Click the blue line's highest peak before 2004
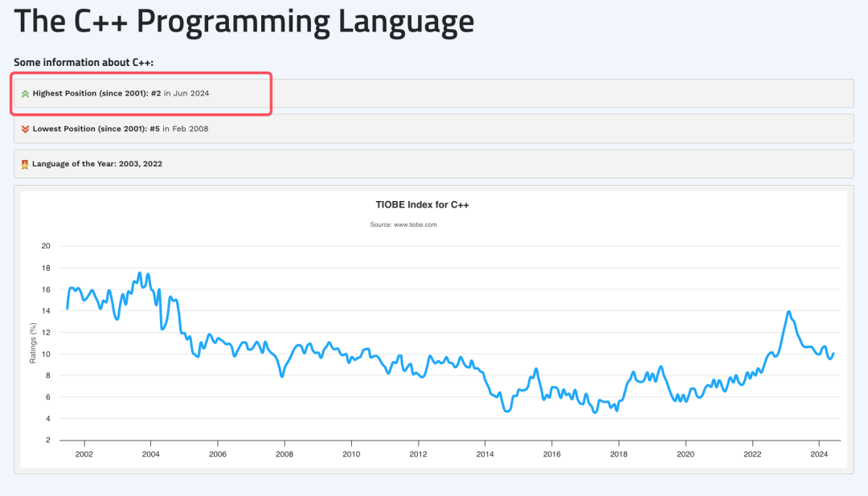Image resolution: width=868 pixels, height=496 pixels. point(140,273)
